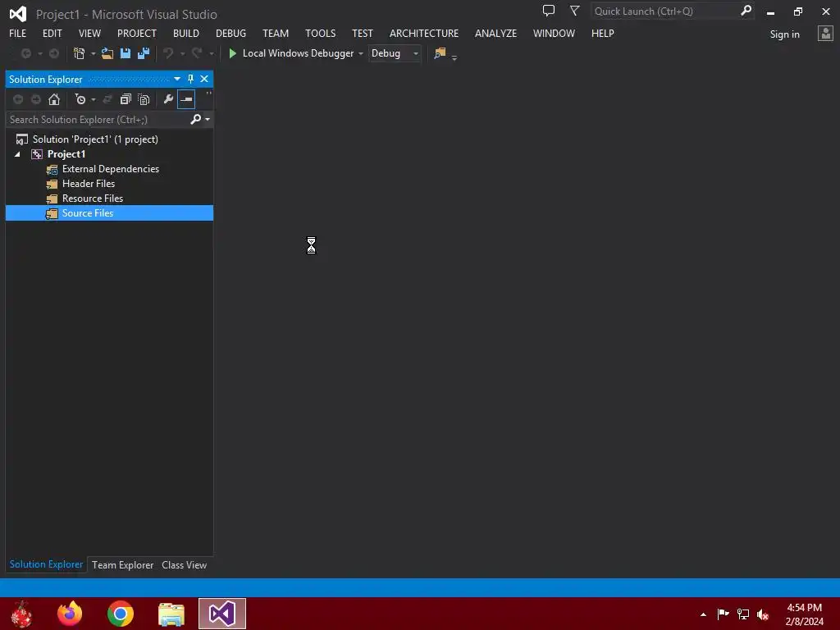
Task: Open the EDIT menu
Action: tap(52, 33)
